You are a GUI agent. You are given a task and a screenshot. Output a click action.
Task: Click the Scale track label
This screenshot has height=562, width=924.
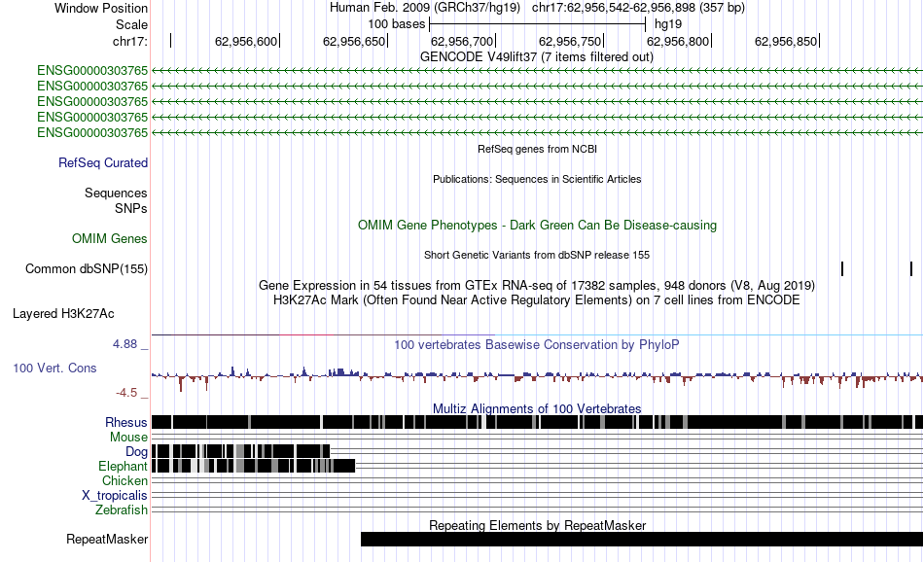coord(131,24)
